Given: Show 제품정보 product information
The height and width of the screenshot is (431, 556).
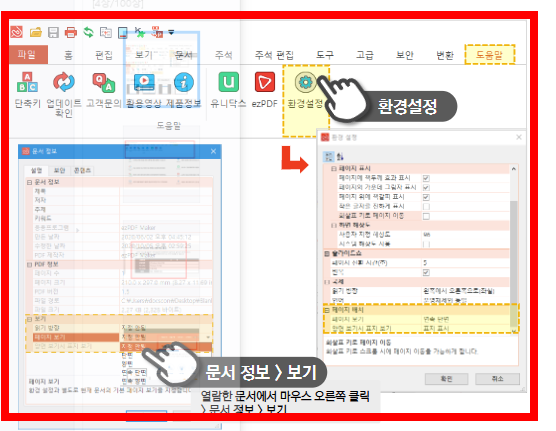Looking at the screenshot, I should (x=184, y=82).
